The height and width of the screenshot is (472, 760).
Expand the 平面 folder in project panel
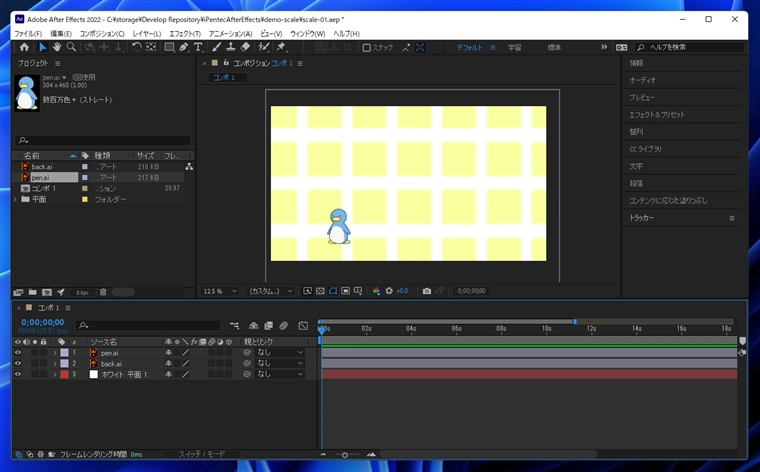[x=15, y=199]
